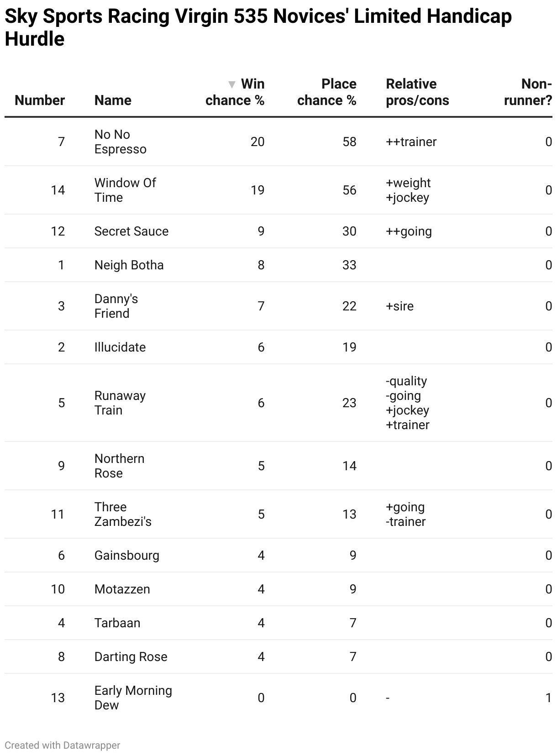The height and width of the screenshot is (756, 557).
Task: Click the Darting Rose name cell
Action: [x=131, y=657]
